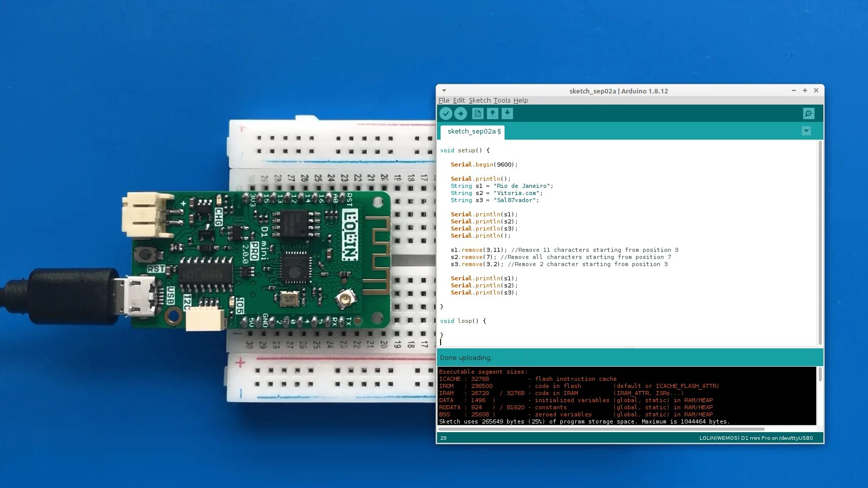Click the Serial.begin(9600) line

pos(484,165)
